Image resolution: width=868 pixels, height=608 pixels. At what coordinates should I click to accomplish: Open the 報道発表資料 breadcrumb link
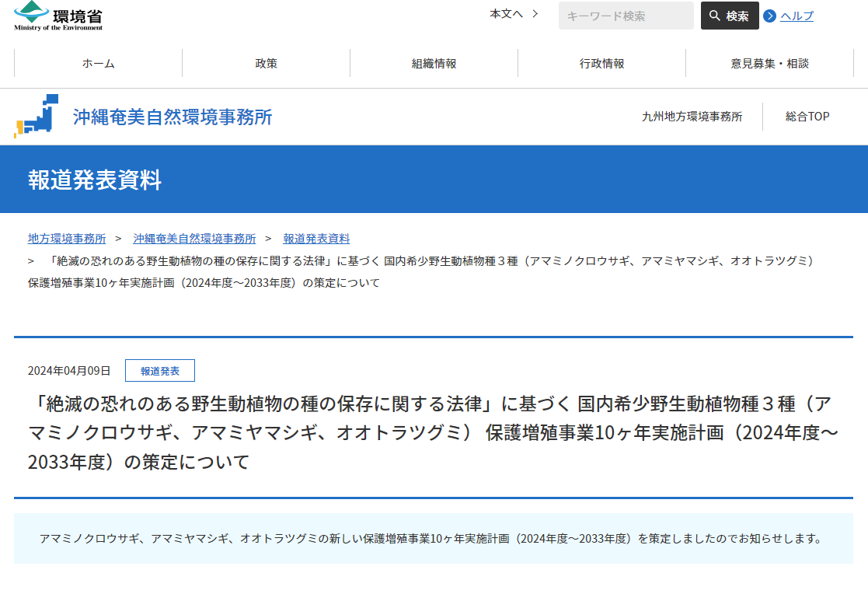315,239
